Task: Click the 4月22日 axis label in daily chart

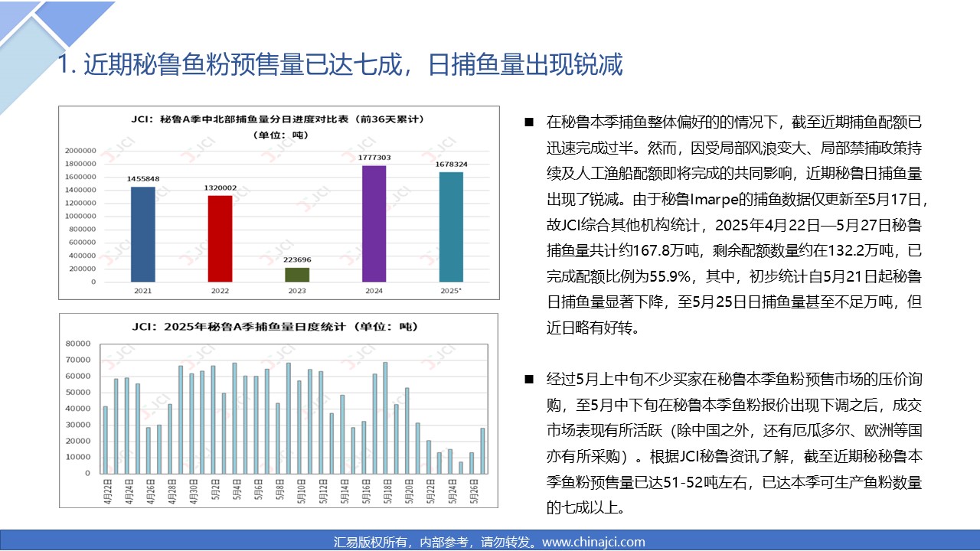Action: coord(106,487)
